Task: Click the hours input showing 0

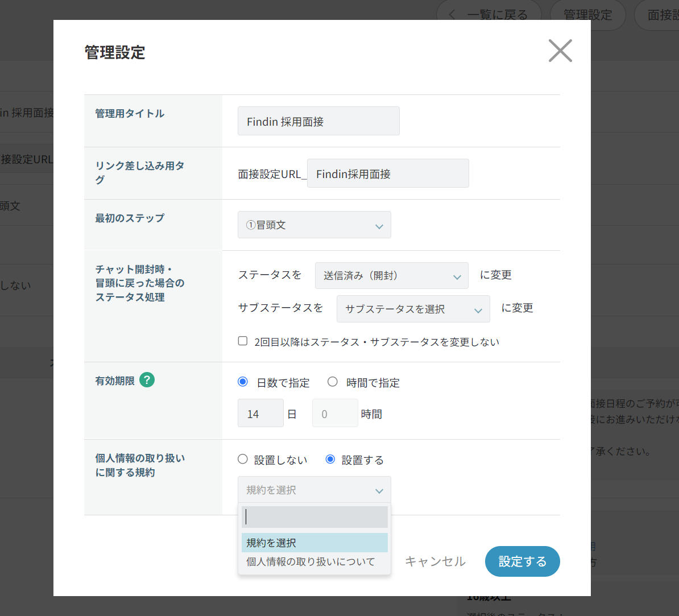Action: click(334, 414)
